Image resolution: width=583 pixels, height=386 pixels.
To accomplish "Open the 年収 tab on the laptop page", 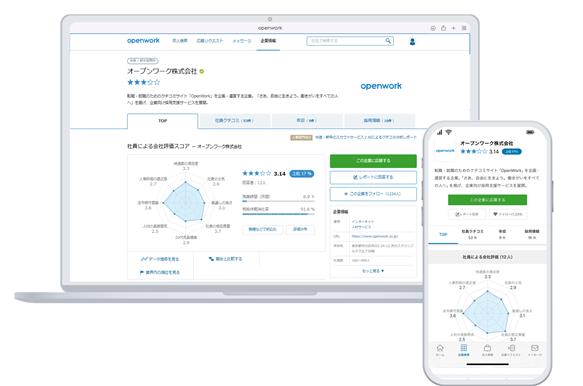I will (x=307, y=120).
